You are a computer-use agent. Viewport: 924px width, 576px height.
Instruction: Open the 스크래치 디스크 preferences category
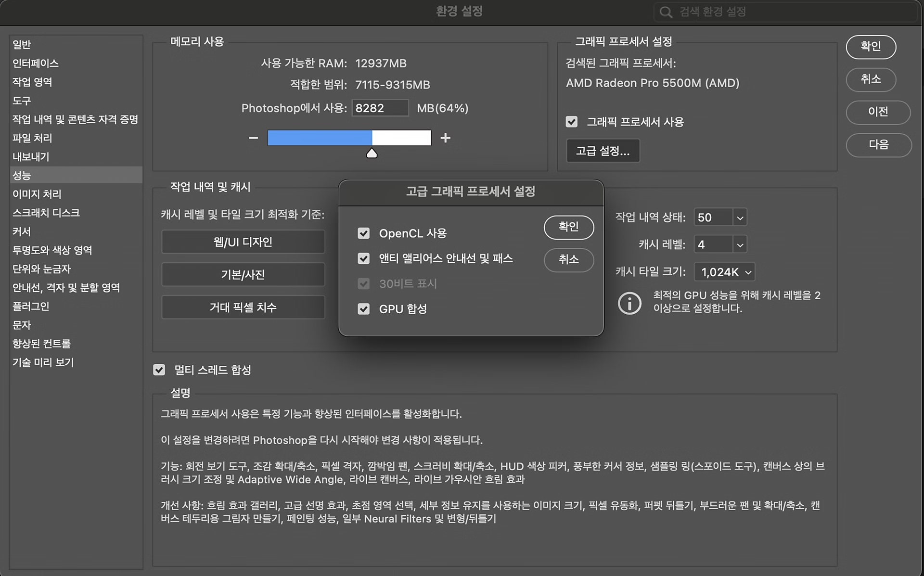[46, 213]
